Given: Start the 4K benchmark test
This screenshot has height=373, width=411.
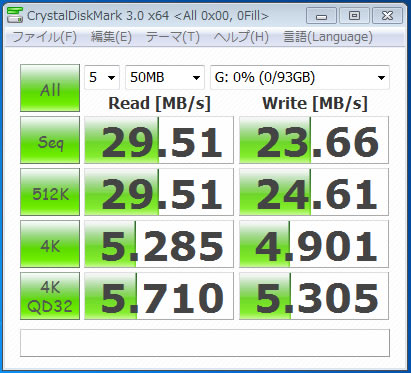Looking at the screenshot, I should click(50, 244).
